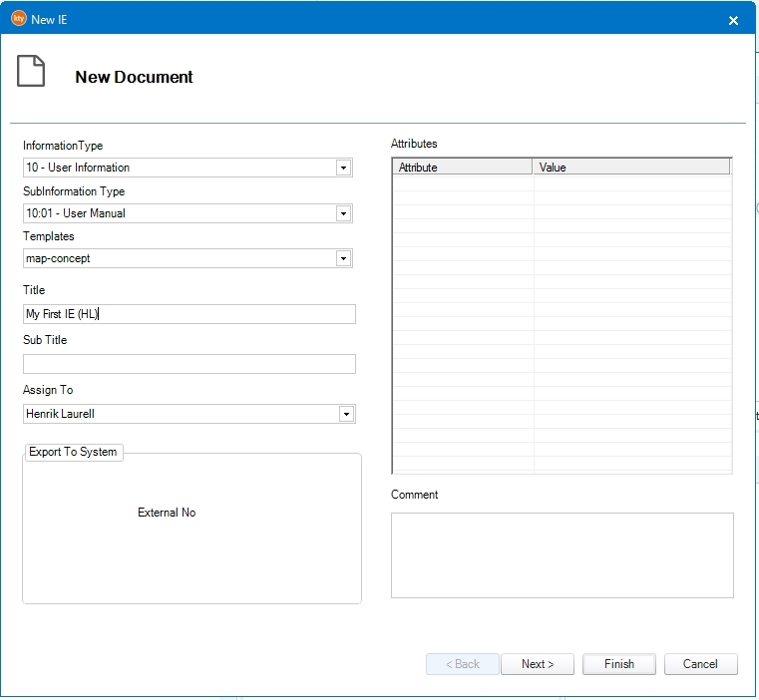
Task: Click inside the Comment text box
Action: click(562, 555)
